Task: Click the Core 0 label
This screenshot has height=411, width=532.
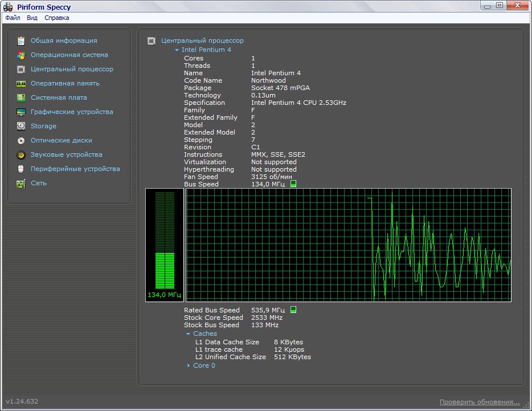Action: pyautogui.click(x=204, y=365)
